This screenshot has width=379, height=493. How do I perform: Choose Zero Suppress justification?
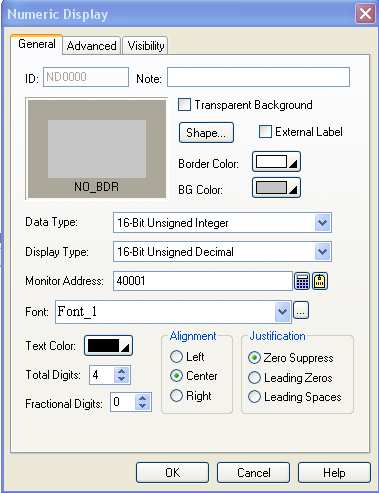point(254,358)
